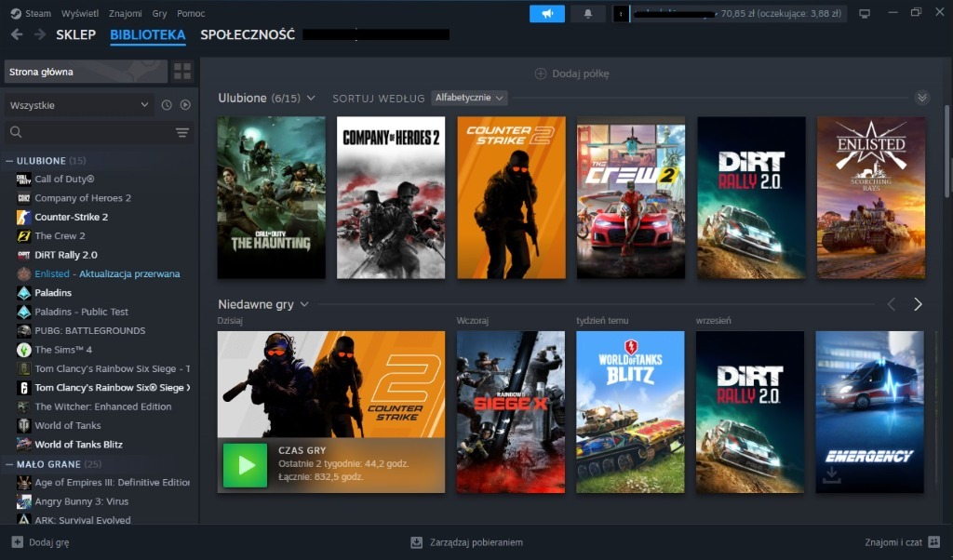The image size is (953, 560).
Task: Click The Crew 2 sidebar icon
Action: coord(23,235)
